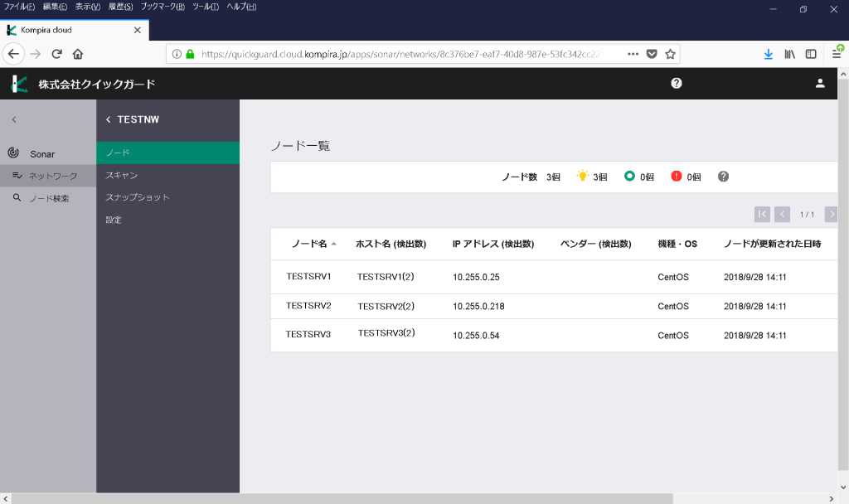
Task: Go back using the TESTNW back chevron
Action: (x=107, y=119)
